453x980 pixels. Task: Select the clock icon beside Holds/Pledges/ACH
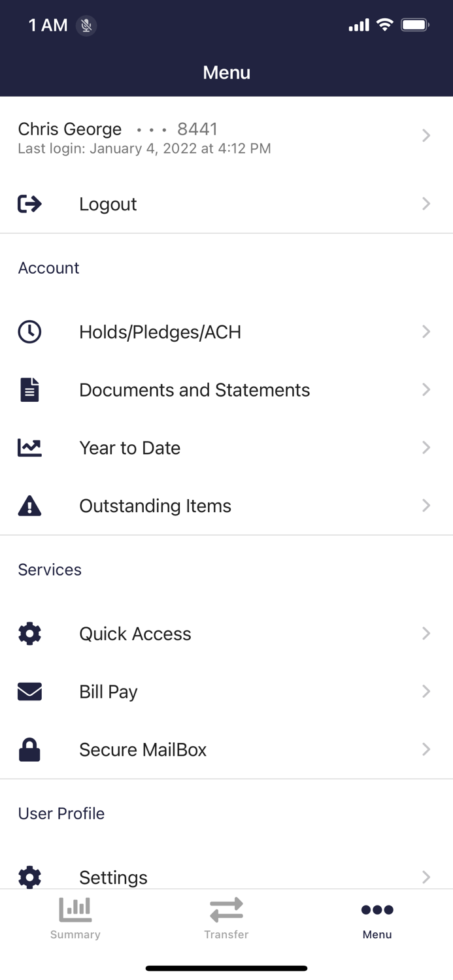point(29,332)
